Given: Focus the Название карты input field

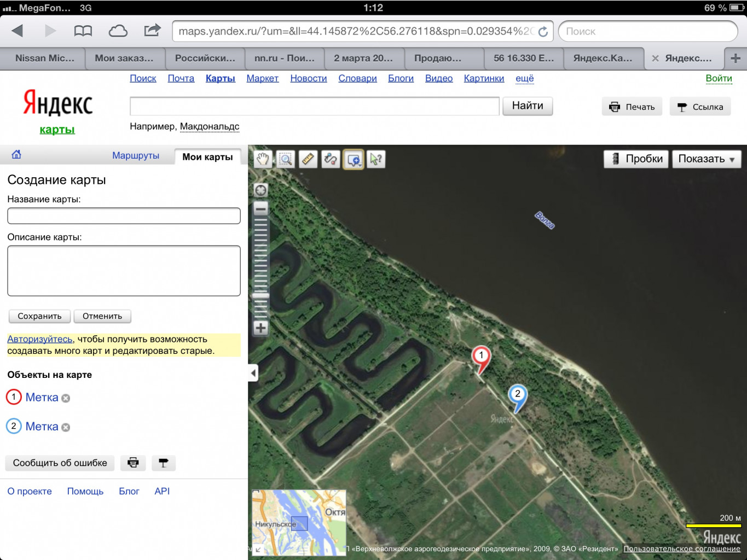Looking at the screenshot, I should click(124, 215).
